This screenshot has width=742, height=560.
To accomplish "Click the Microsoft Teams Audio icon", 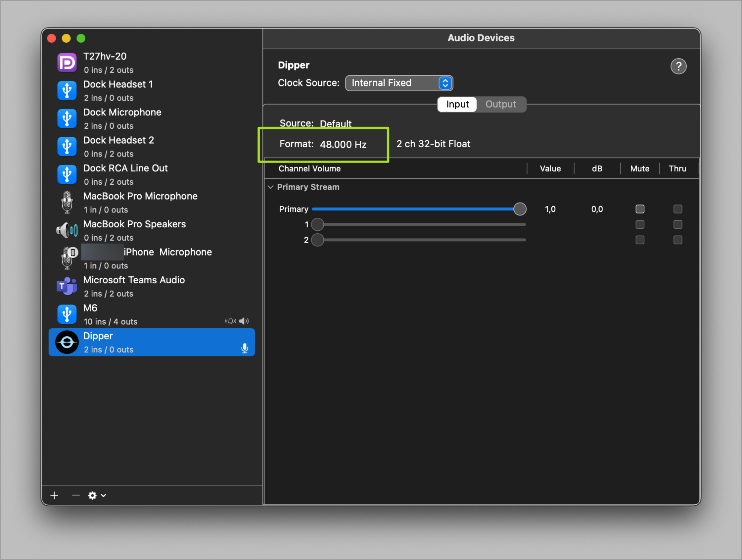I will 67,286.
